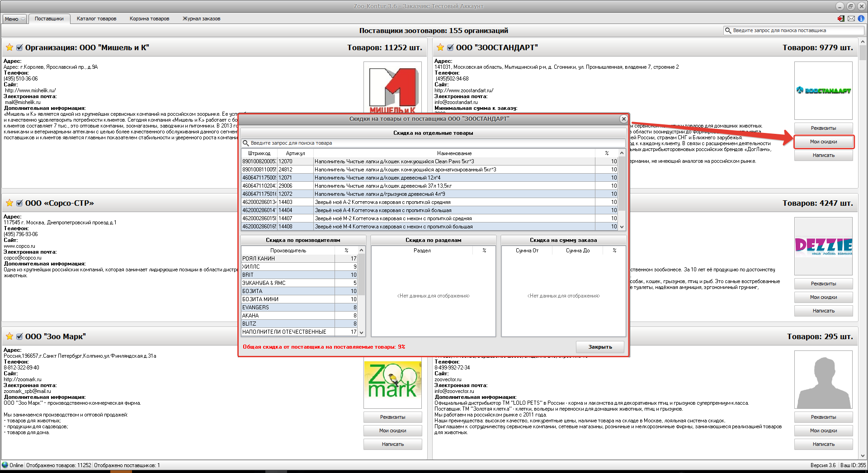Image resolution: width=868 pixels, height=473 pixels.
Task: Select the РОЯЛ КАНИН manufacturer row
Action: pos(299,259)
